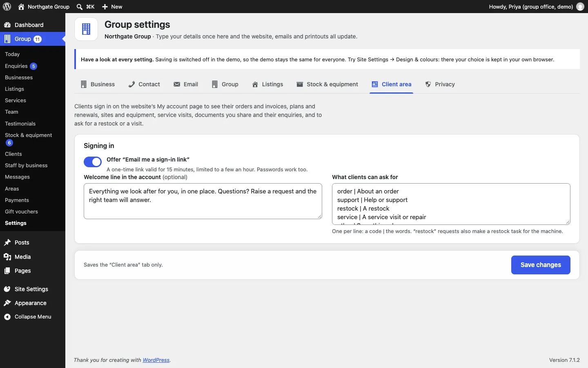Click the Privacy shield icon
588x368 pixels.
[x=428, y=84]
